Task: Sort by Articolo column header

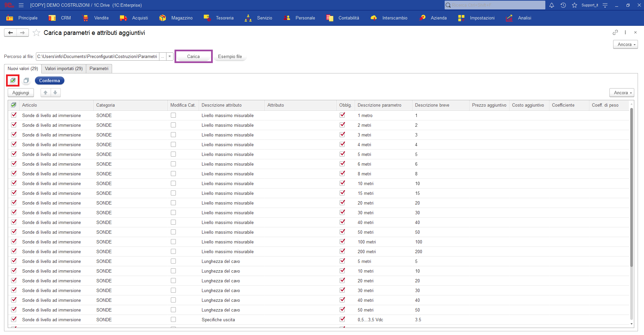Action: [x=56, y=105]
